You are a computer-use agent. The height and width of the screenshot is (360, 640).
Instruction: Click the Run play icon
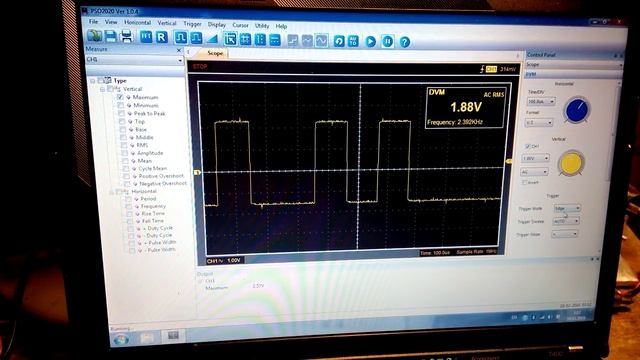tap(371, 42)
